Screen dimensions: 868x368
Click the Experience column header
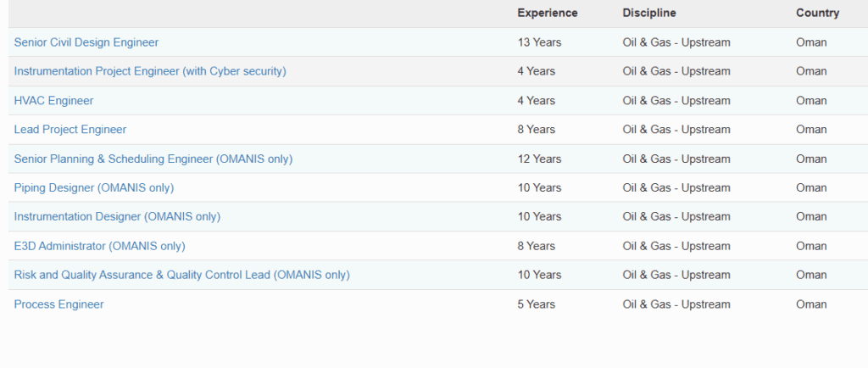tap(547, 13)
